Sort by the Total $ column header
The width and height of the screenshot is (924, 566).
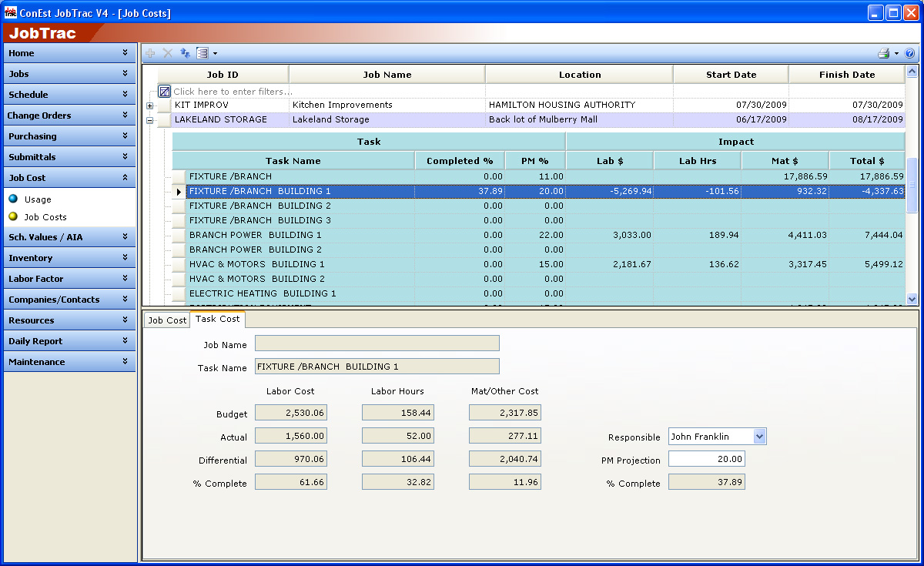click(x=867, y=161)
